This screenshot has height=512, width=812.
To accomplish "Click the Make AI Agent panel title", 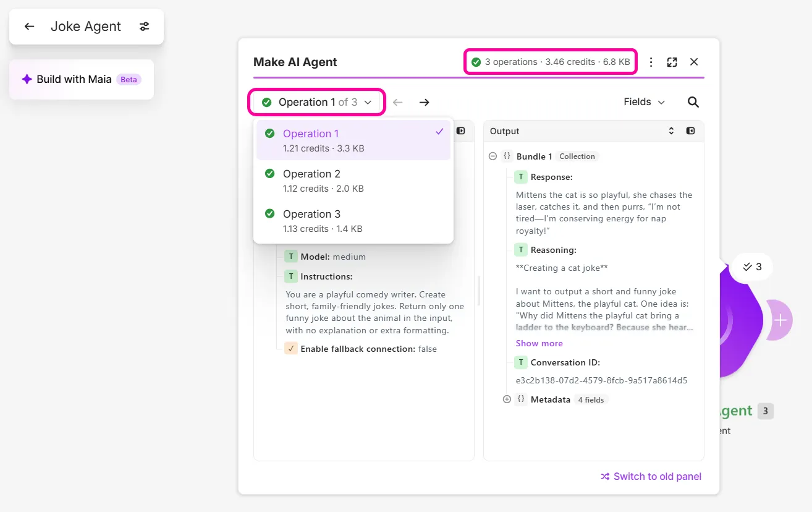I will click(x=295, y=62).
